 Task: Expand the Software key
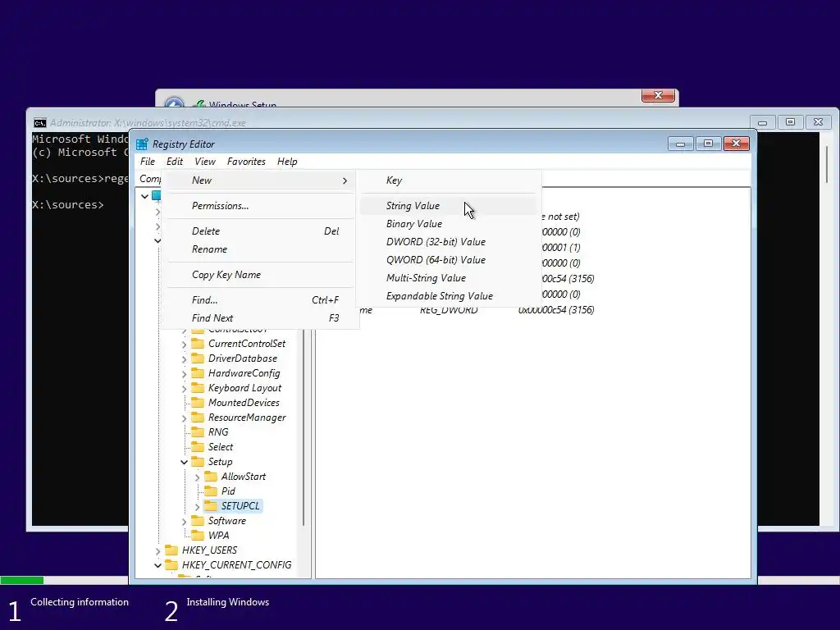185,521
